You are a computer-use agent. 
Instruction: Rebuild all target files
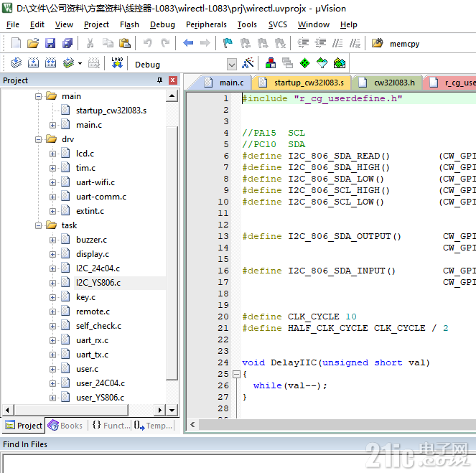[50, 63]
